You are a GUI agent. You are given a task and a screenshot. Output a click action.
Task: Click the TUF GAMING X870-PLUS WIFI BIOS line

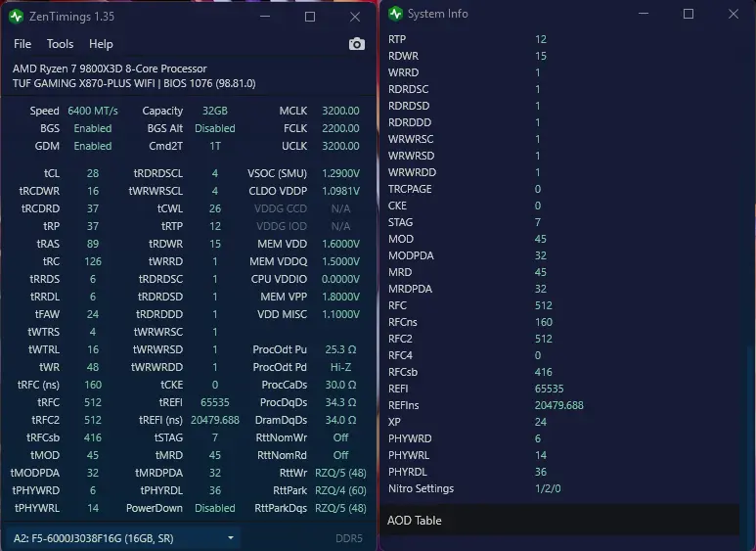tap(134, 83)
